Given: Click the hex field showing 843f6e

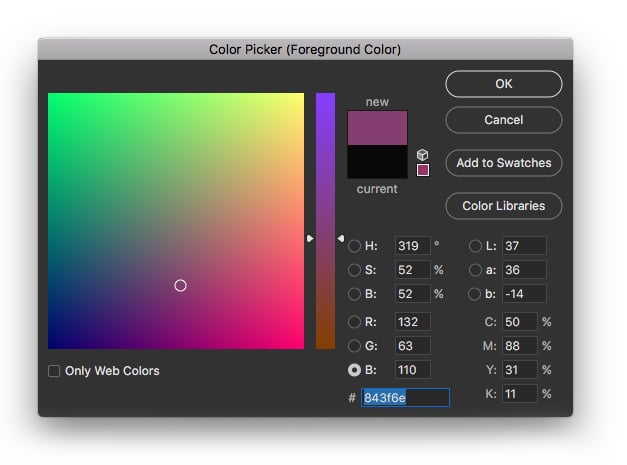Looking at the screenshot, I should tap(405, 398).
